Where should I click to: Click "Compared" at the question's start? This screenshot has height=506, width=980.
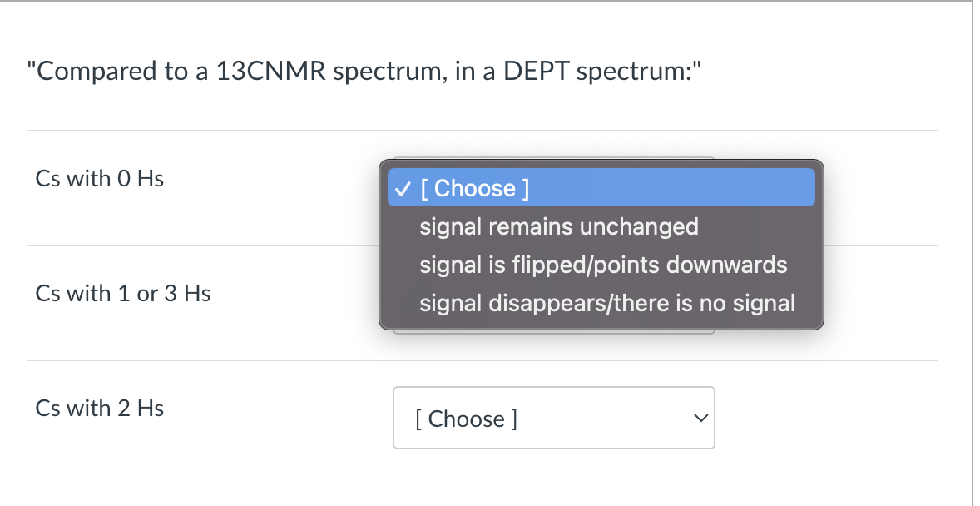[x=96, y=72]
